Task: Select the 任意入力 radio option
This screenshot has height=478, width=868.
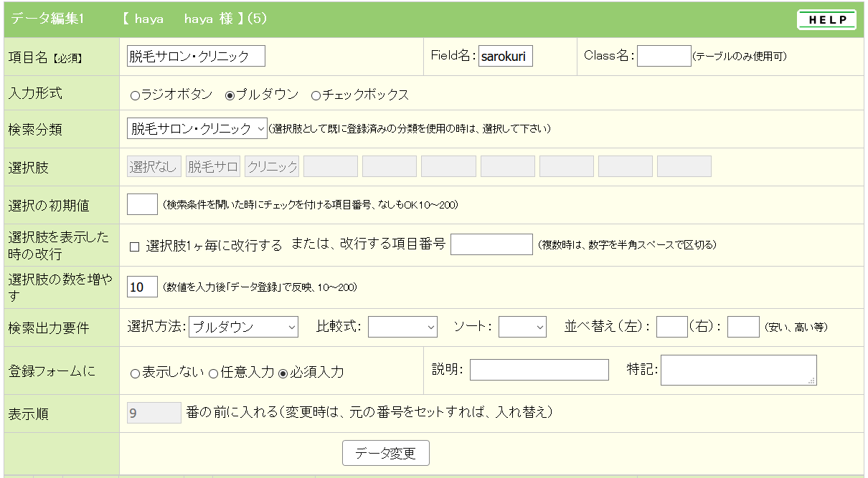Action: [x=213, y=373]
